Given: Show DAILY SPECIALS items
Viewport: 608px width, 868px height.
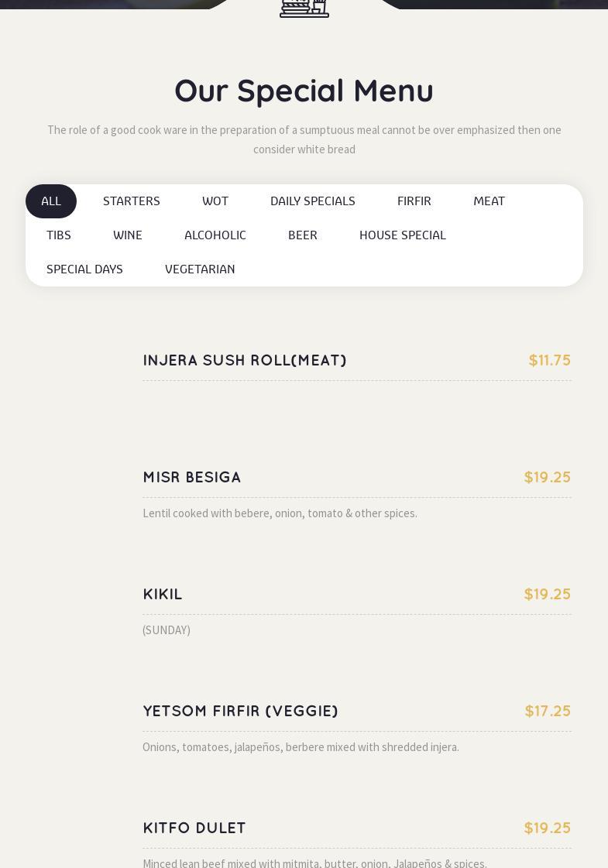Looking at the screenshot, I should 312,201.
